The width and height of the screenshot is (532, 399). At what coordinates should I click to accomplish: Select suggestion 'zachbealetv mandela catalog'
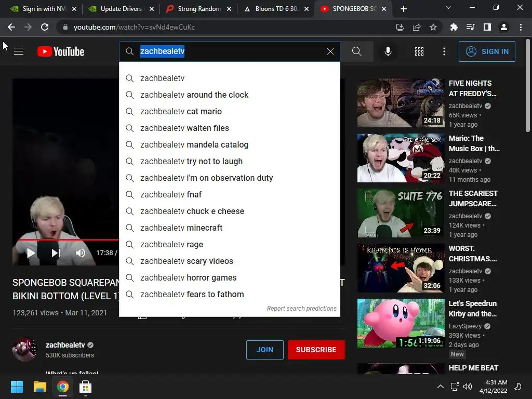pyautogui.click(x=229, y=144)
